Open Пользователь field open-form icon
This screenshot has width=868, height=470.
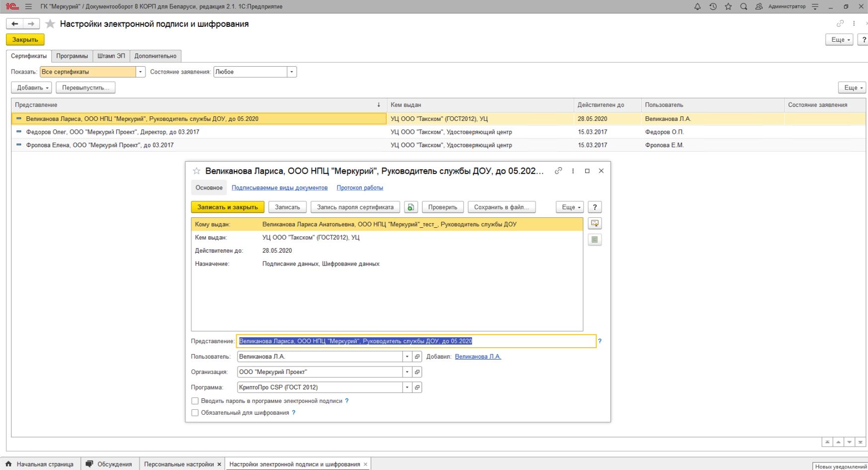tap(417, 357)
